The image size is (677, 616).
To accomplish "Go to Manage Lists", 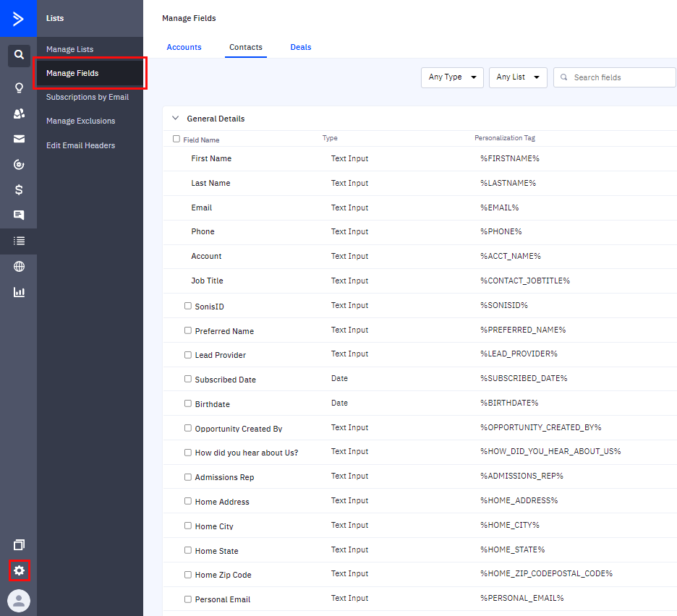I will tap(69, 49).
